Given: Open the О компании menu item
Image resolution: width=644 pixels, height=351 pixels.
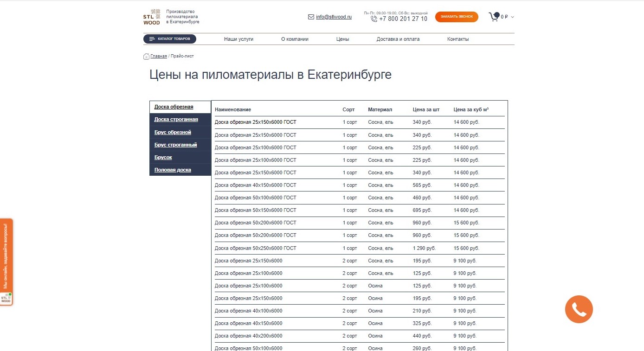Looking at the screenshot, I should [295, 39].
